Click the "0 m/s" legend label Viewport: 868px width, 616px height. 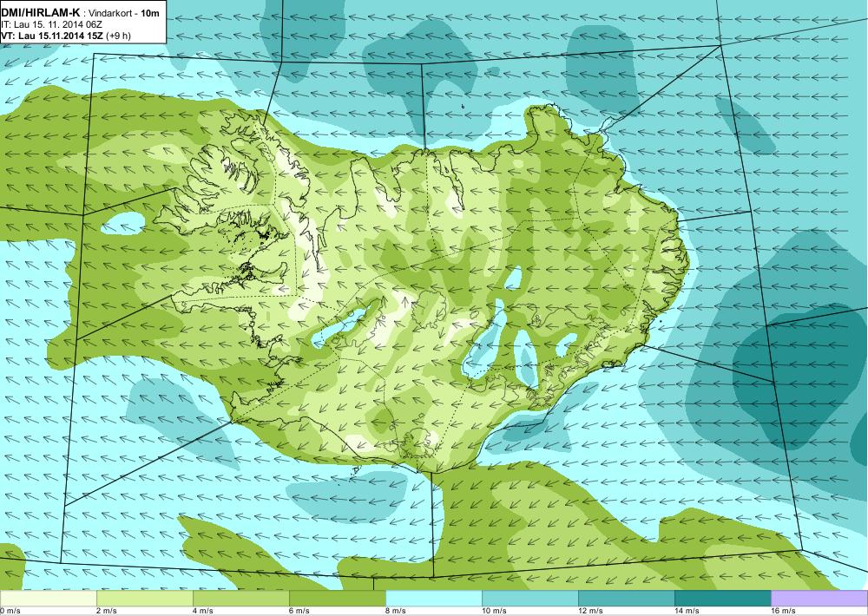(10, 611)
